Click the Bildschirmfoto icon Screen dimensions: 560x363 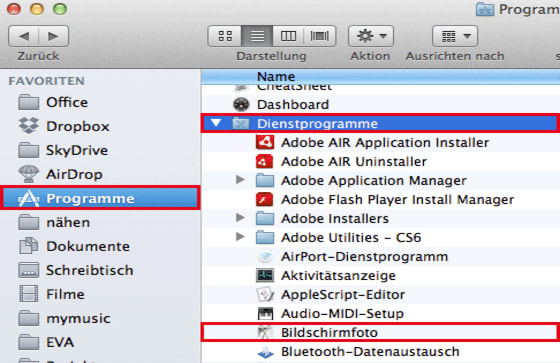coord(265,332)
